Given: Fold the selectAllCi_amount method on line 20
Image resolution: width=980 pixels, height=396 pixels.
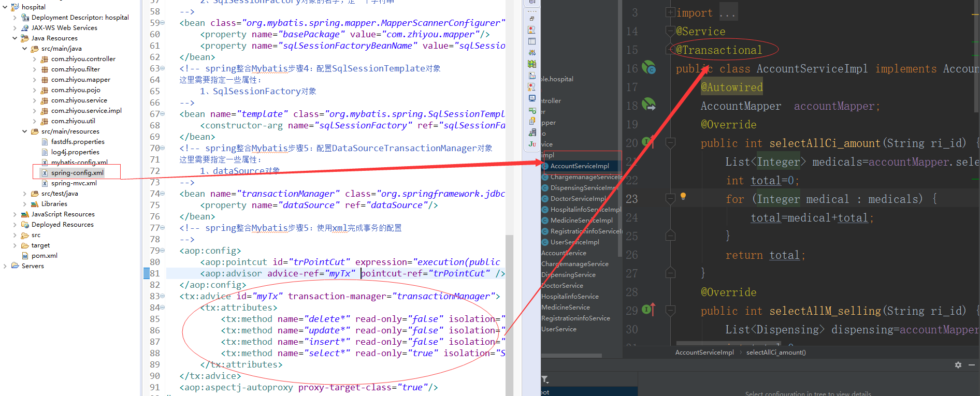Looking at the screenshot, I should click(x=670, y=142).
